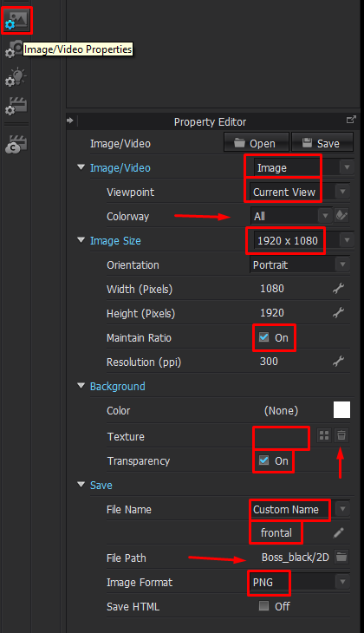The height and width of the screenshot is (633, 364).
Task: Click the pencil icon to edit file name
Action: click(339, 533)
